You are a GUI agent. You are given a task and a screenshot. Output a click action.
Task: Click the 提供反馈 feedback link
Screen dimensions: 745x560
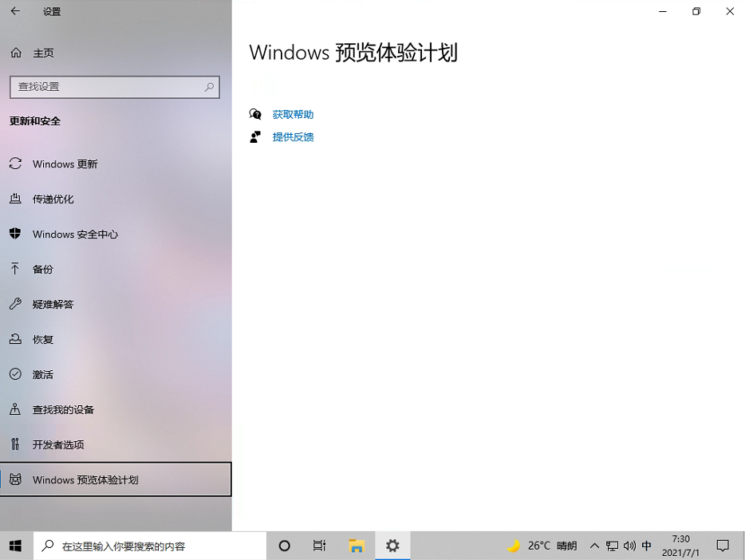pyautogui.click(x=293, y=136)
